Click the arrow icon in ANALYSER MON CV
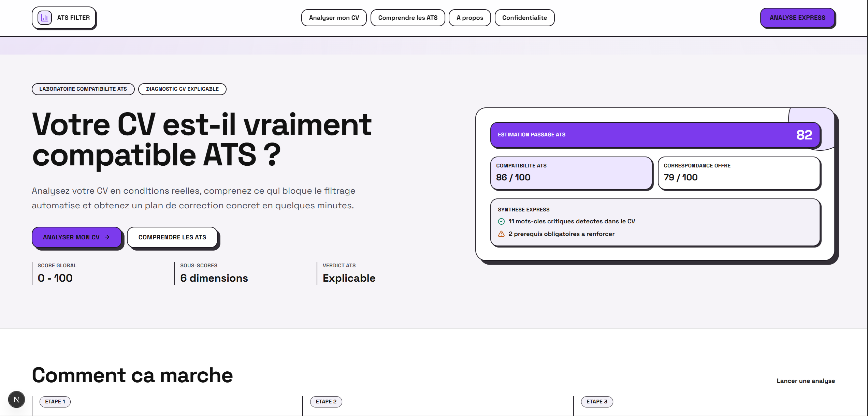Viewport: 868px width, 416px height. coord(107,237)
